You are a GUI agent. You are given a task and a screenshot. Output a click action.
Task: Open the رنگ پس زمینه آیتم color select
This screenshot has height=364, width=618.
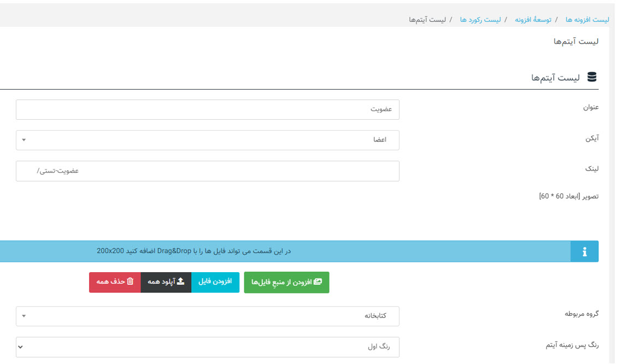coord(208,347)
